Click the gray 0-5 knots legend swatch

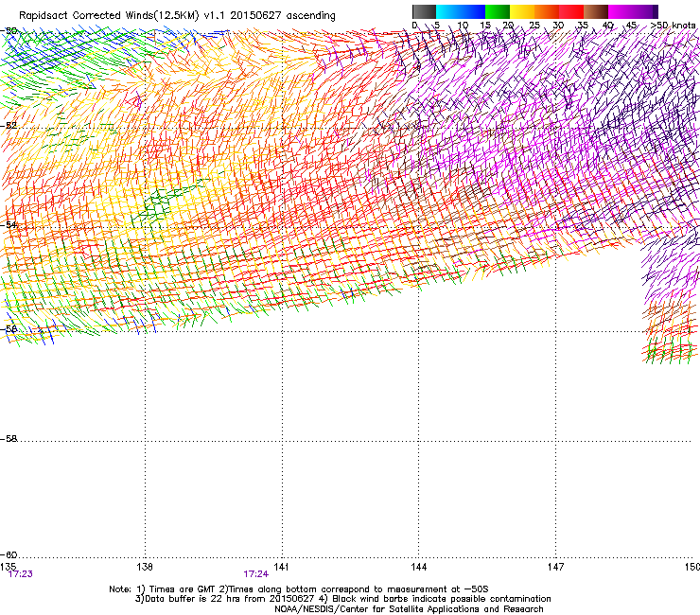pos(424,11)
